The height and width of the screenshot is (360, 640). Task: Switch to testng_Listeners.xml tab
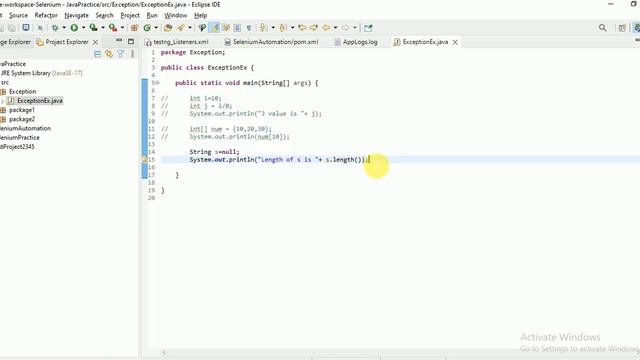[x=177, y=42]
